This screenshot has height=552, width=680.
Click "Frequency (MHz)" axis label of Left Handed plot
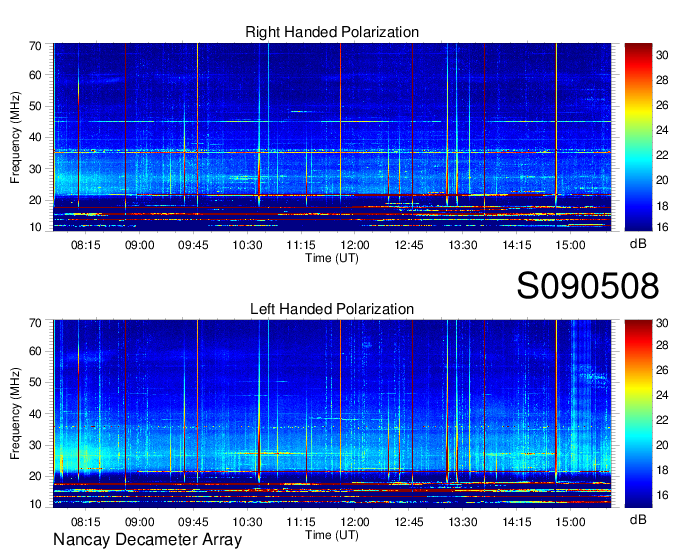point(15,414)
